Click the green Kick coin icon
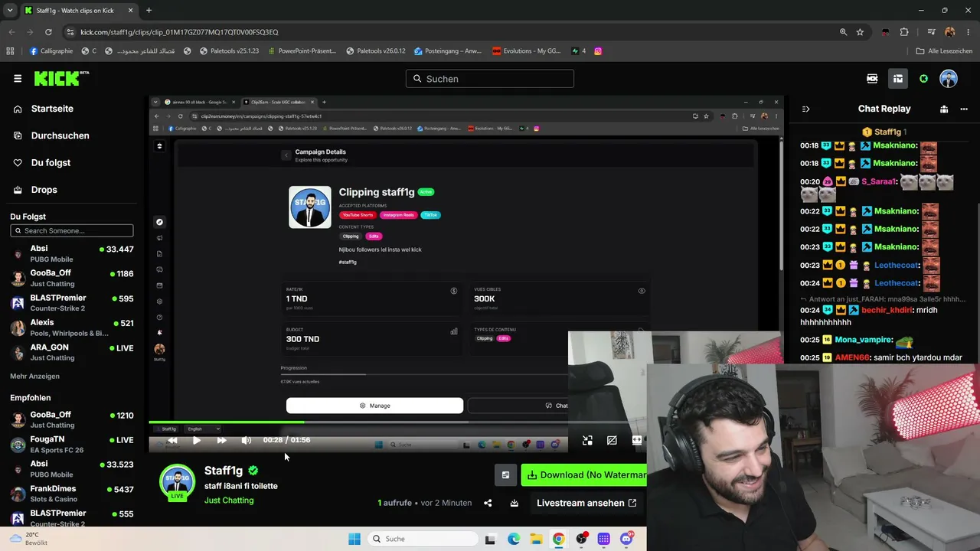980x551 pixels. (x=924, y=78)
